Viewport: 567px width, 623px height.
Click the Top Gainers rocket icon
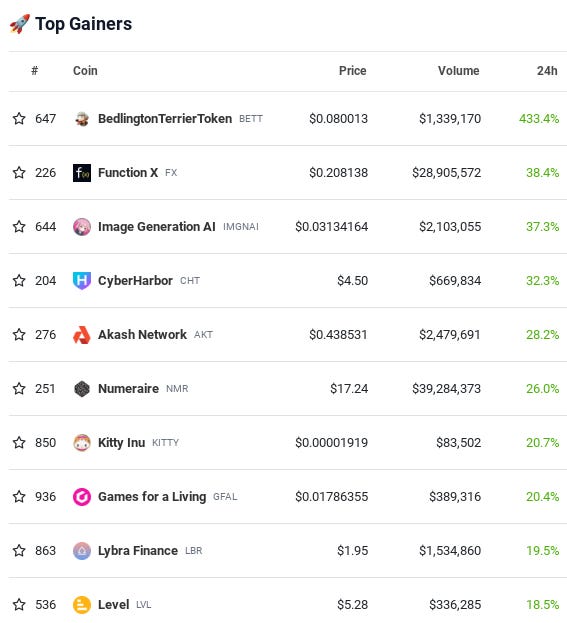click(20, 24)
